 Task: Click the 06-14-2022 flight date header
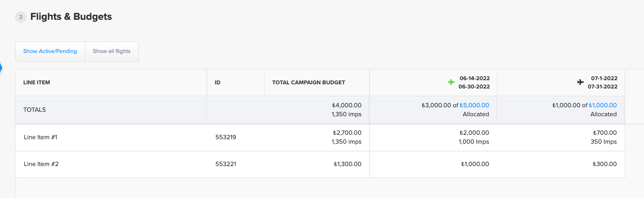pyautogui.click(x=475, y=78)
